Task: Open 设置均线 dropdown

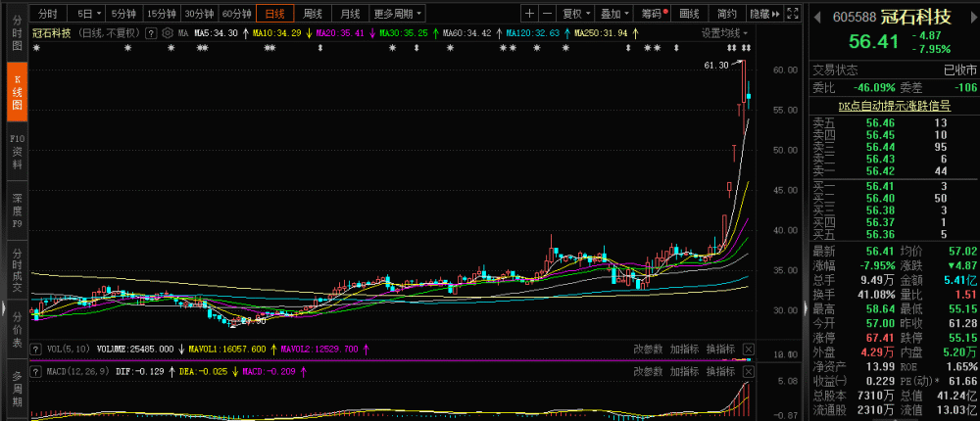Action: pyautogui.click(x=724, y=33)
